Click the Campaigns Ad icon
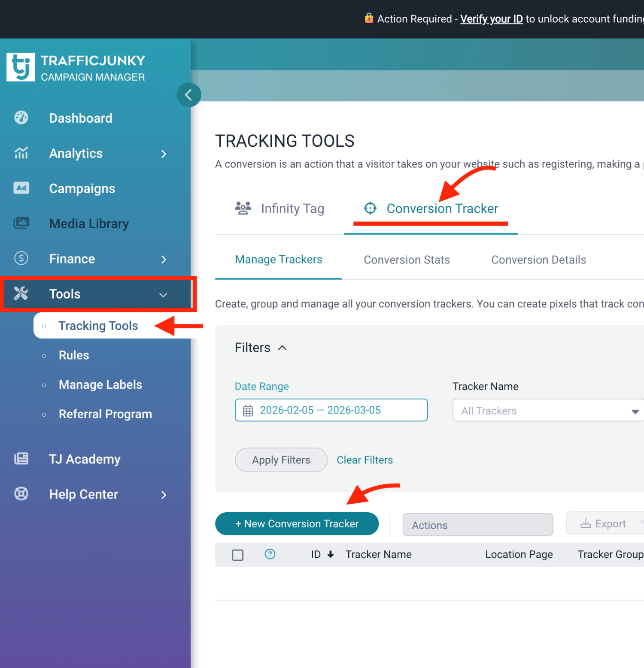Viewport: 644px width, 668px height. [x=21, y=188]
